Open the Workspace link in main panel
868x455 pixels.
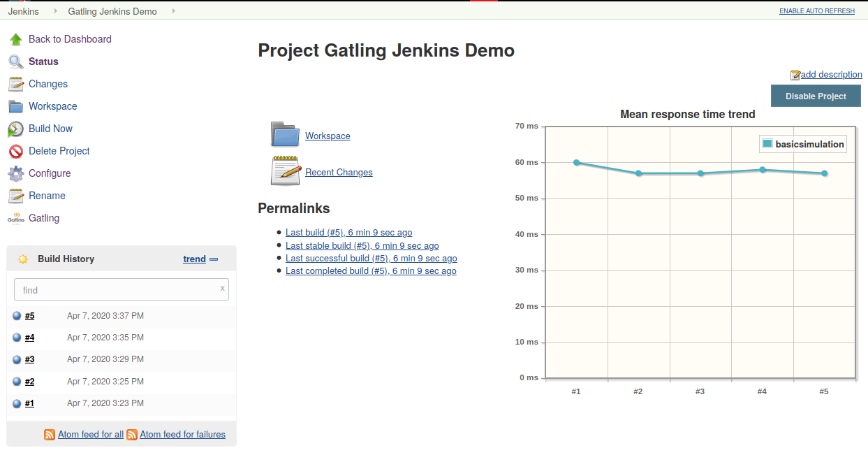point(328,136)
